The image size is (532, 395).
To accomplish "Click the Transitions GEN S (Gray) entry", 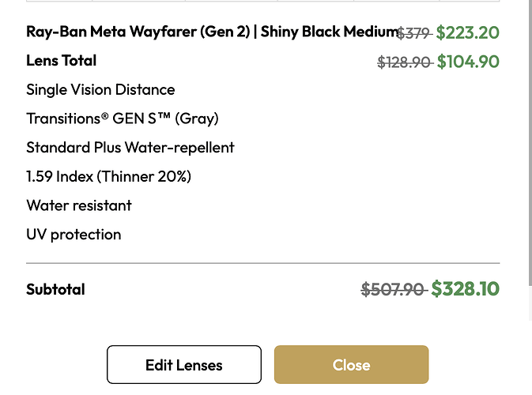I will (123, 118).
